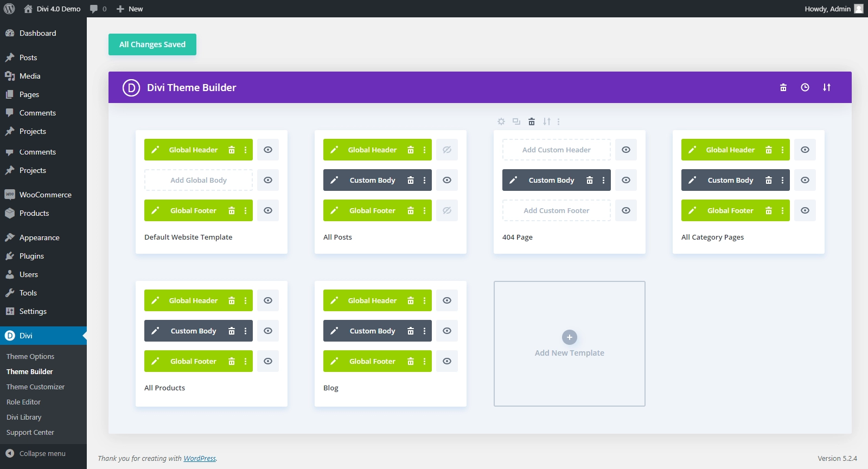868x469 pixels.
Task: Show hidden Global Footer in All Posts
Action: pyautogui.click(x=447, y=210)
